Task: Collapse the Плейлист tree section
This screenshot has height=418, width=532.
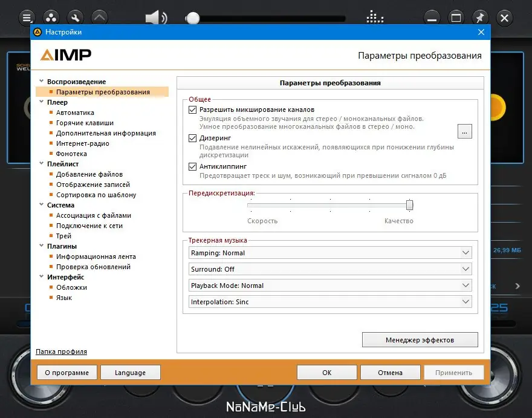Action: coord(41,163)
